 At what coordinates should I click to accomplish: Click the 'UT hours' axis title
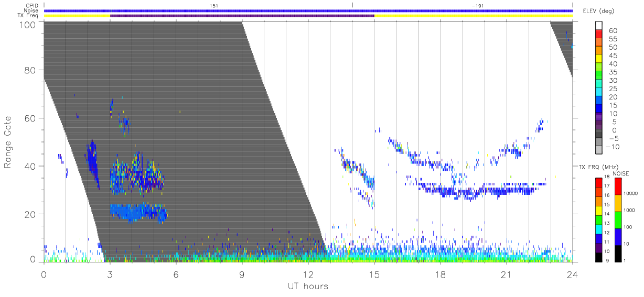click(308, 286)
